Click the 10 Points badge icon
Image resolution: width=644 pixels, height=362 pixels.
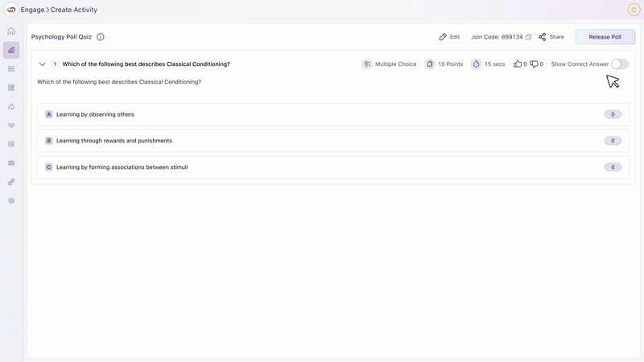click(430, 64)
